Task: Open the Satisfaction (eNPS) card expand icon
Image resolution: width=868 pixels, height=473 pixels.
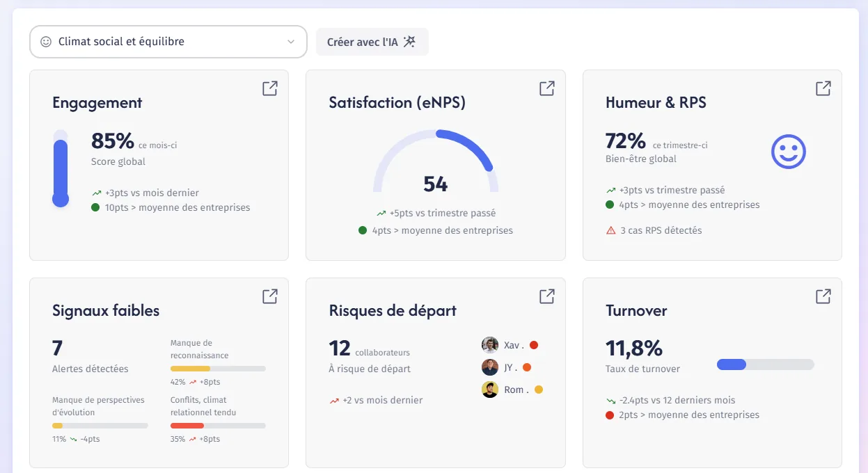Action: pos(546,88)
